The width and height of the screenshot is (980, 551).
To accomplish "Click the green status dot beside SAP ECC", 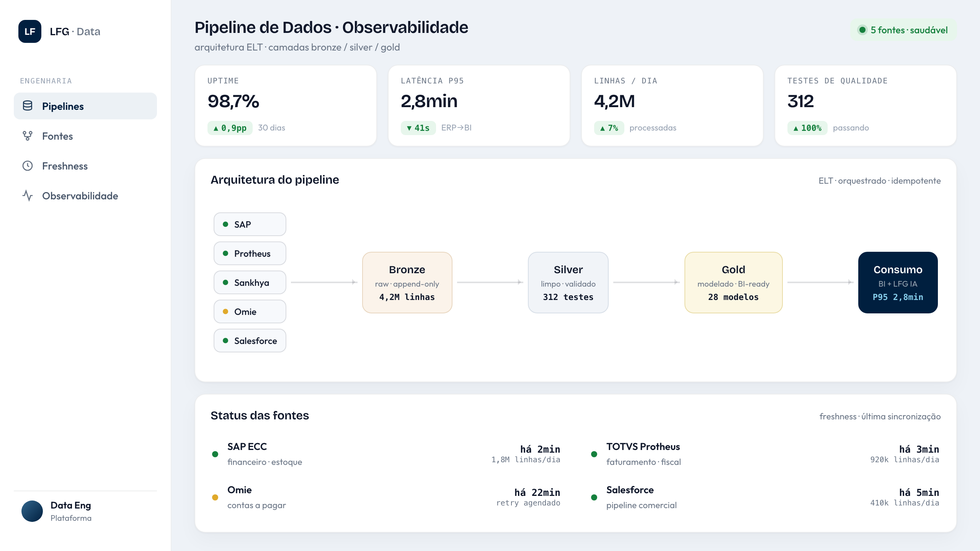I will [215, 454].
